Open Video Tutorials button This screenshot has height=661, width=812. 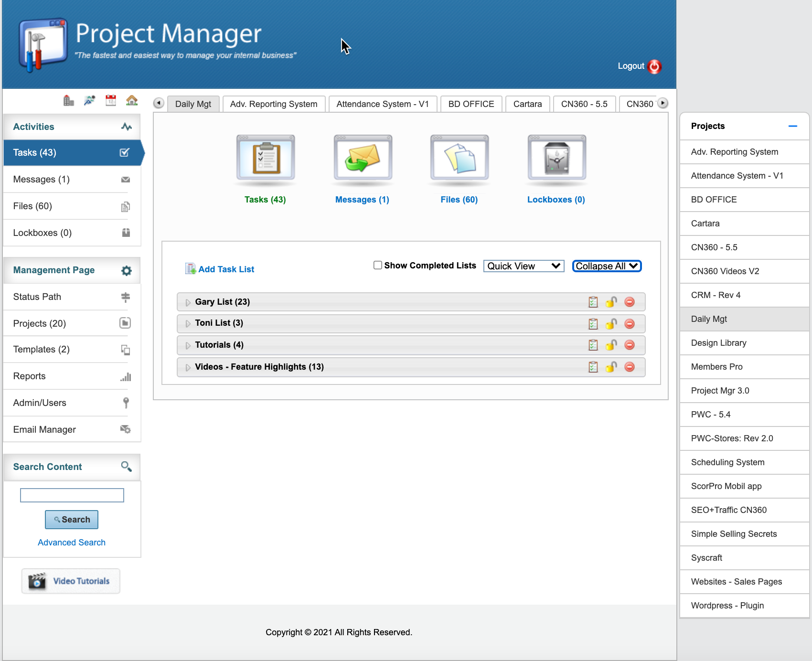71,581
